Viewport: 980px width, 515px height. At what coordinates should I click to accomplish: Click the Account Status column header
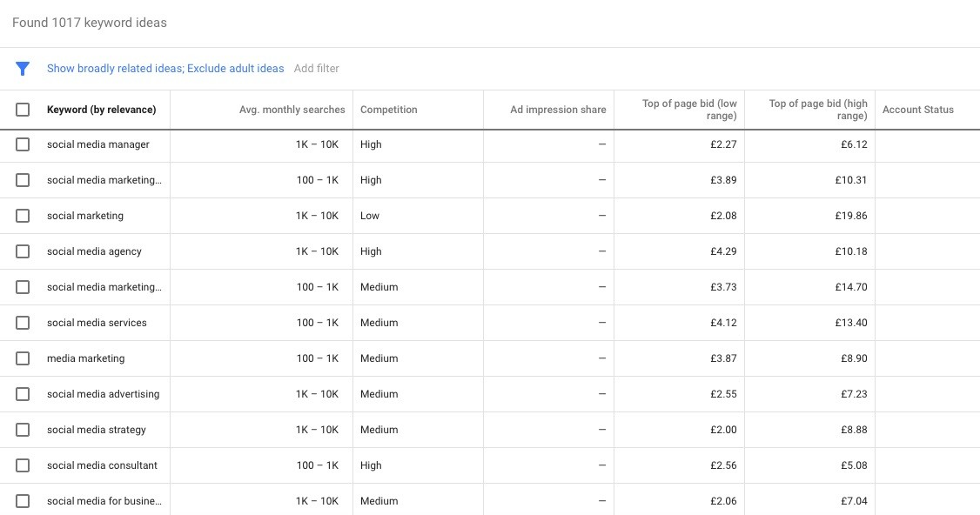click(917, 110)
